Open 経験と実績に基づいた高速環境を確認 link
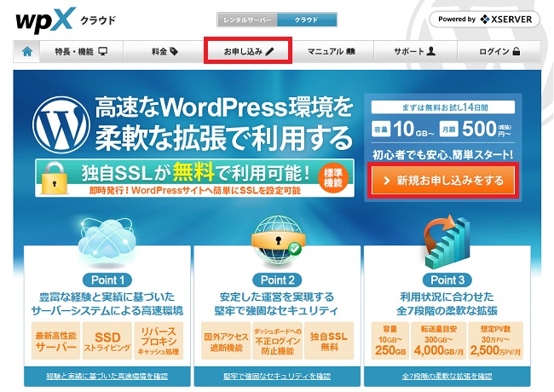Image resolution: width=554 pixels, height=392 pixels. [107, 377]
